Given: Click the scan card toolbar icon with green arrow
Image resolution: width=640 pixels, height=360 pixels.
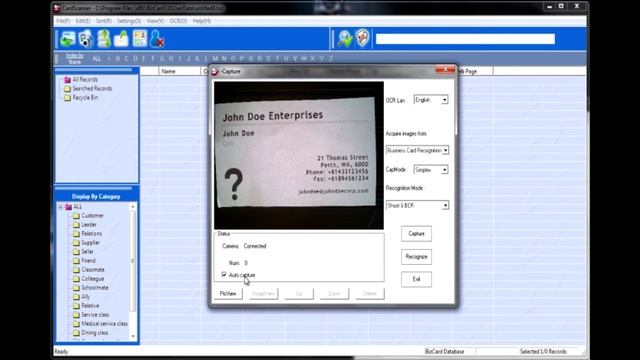Looking at the screenshot, I should click(x=68, y=39).
